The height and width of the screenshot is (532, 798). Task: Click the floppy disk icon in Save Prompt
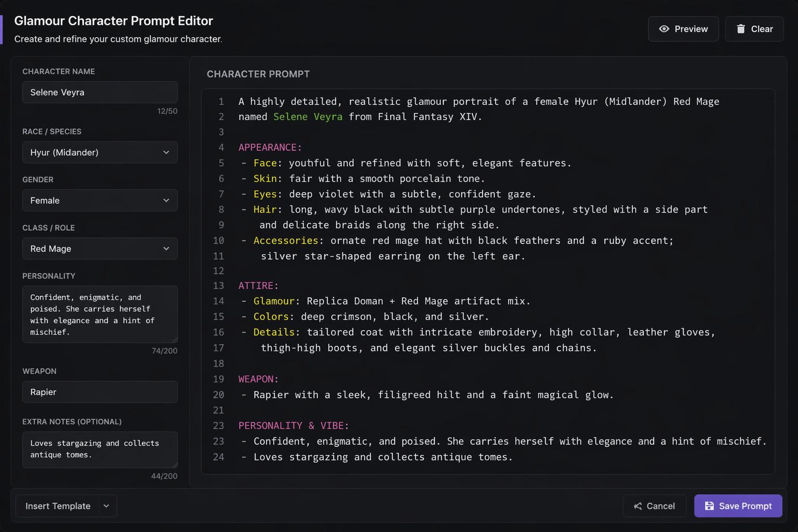tap(709, 506)
